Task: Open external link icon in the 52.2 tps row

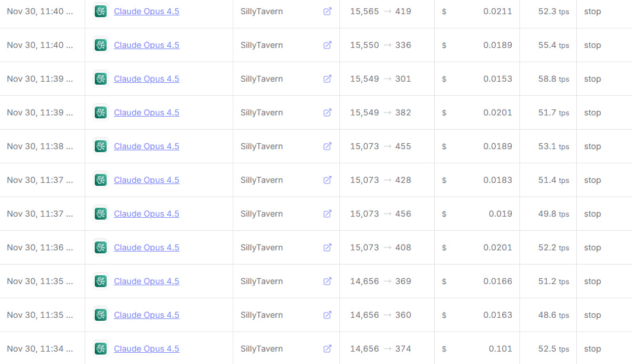Action: (328, 247)
